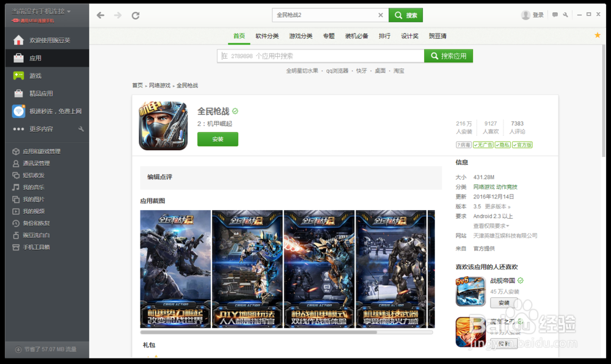Open second screenshot DIY地图玩法
611x364 pixels.
247,269
